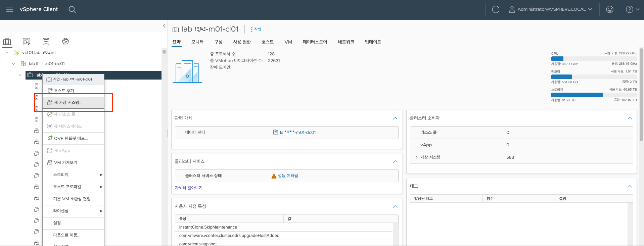Open Administrator@VSPHERE.LOCAL user dropdown

(x=550, y=9)
